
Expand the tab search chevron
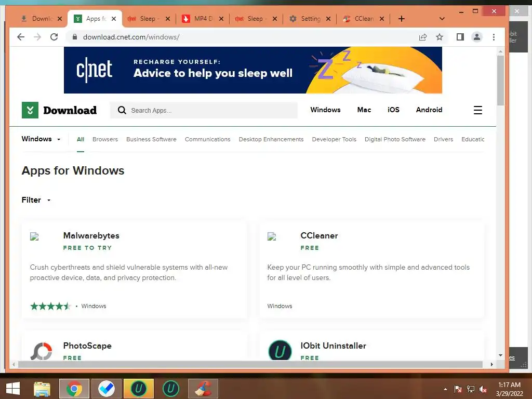click(442, 19)
